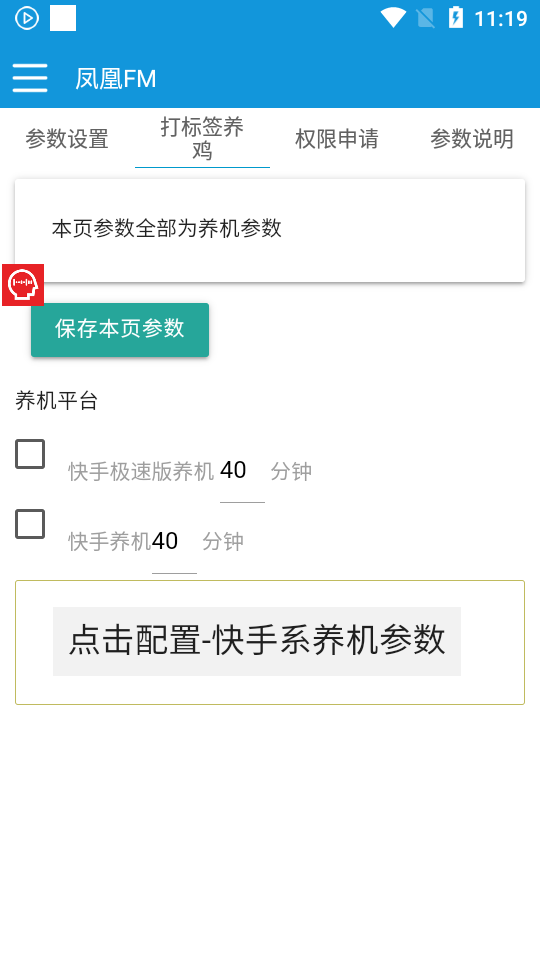Select the 打标签养鸡 tab
The width and height of the screenshot is (540, 960).
[202, 138]
